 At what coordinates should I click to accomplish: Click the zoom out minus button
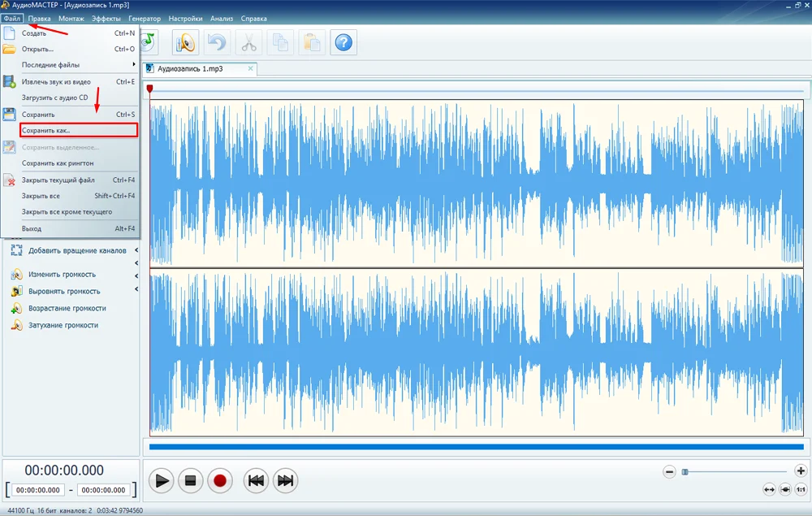click(x=670, y=471)
